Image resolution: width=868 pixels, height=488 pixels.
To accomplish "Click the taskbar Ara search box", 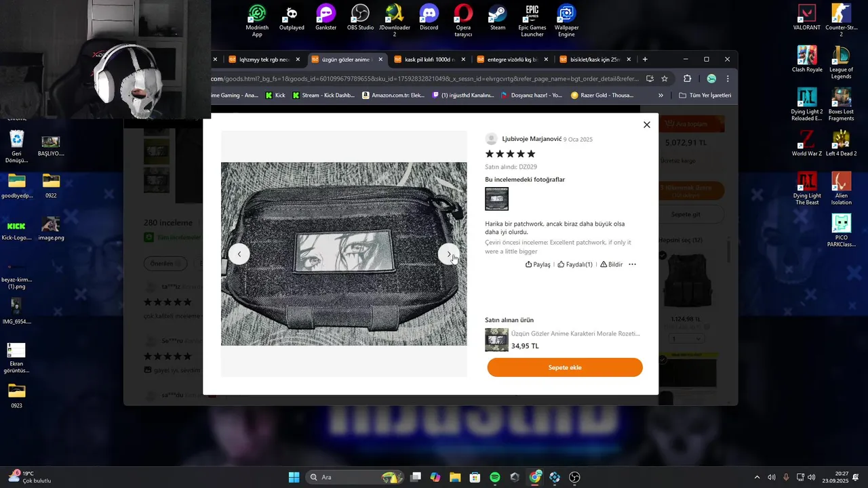I will 355,477.
